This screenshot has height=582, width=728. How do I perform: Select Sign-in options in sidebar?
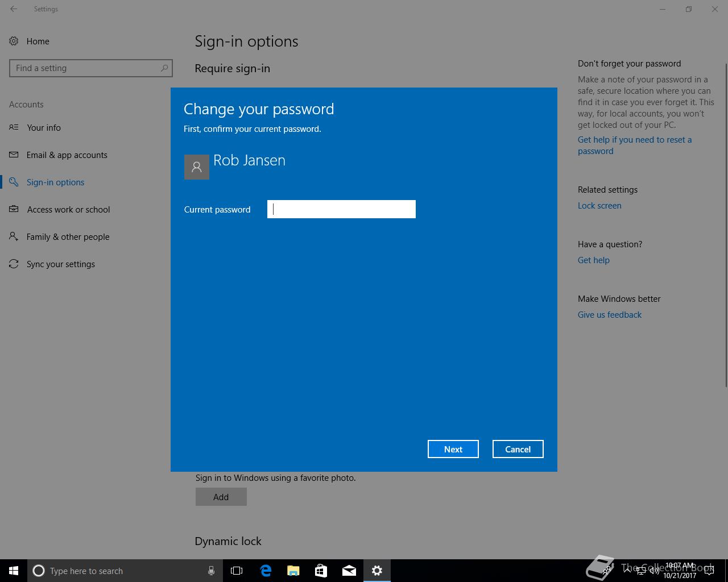85,182
